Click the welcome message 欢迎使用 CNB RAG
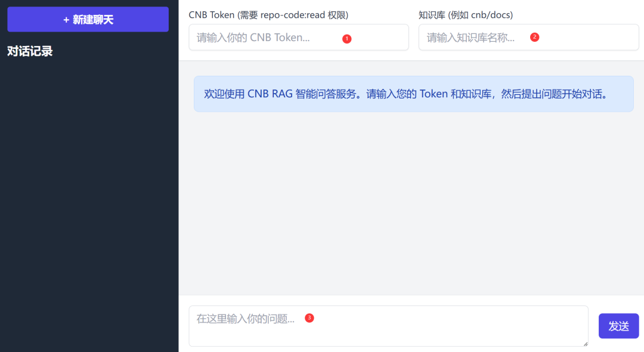The image size is (644, 352). (414, 94)
